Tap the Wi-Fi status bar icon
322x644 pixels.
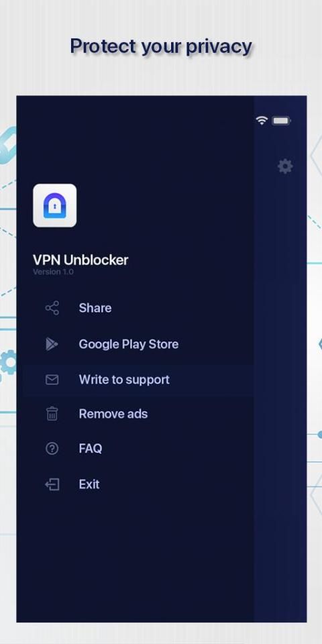pyautogui.click(x=262, y=120)
